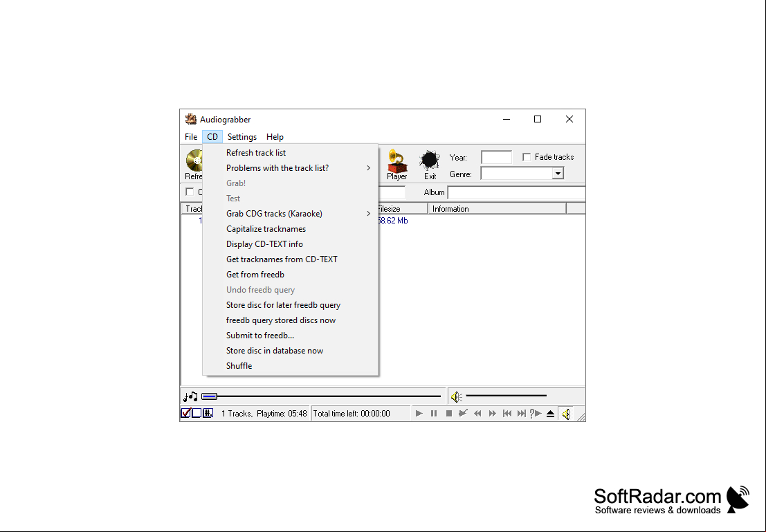The height and width of the screenshot is (532, 766).
Task: Click the window resize grip corner
Action: pos(581,416)
